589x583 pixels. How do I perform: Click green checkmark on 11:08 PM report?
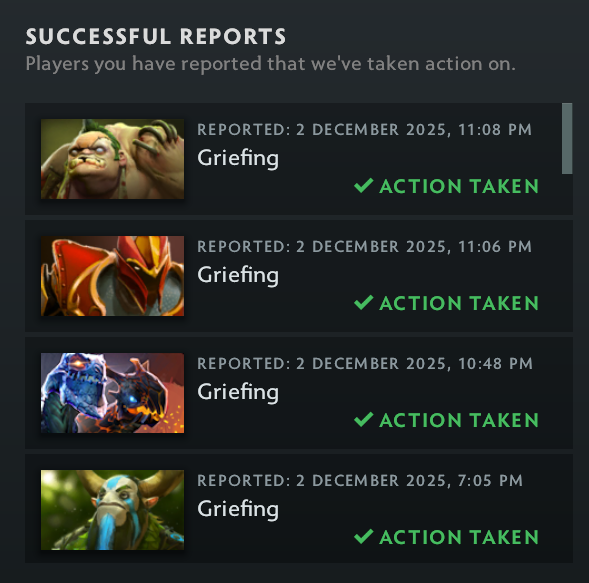(x=364, y=186)
